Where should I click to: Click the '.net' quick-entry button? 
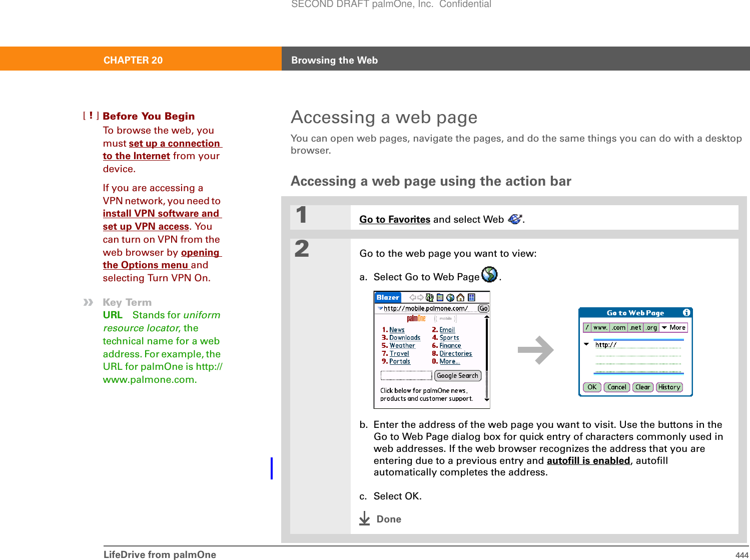coord(635,327)
